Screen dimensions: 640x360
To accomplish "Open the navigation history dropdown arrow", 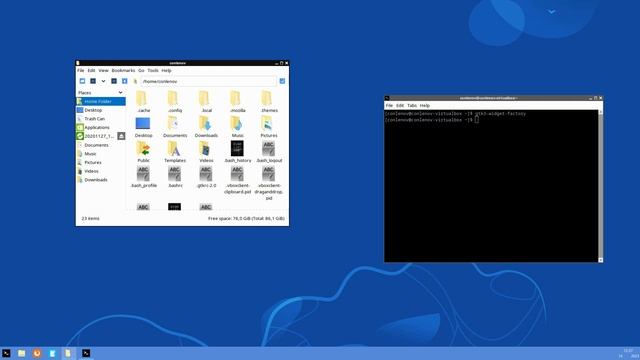I will 103,81.
